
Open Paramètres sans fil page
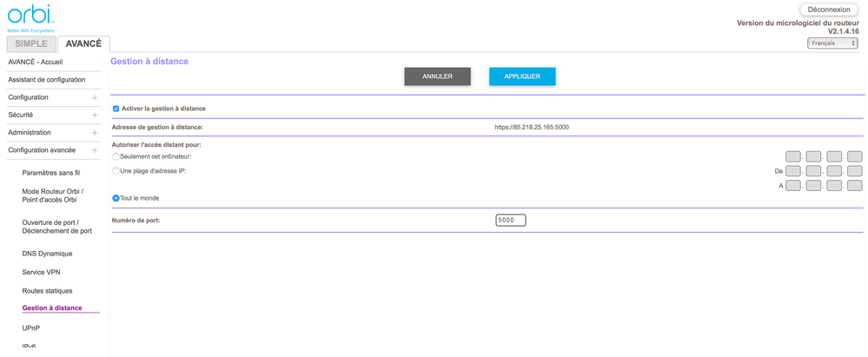pyautogui.click(x=51, y=173)
